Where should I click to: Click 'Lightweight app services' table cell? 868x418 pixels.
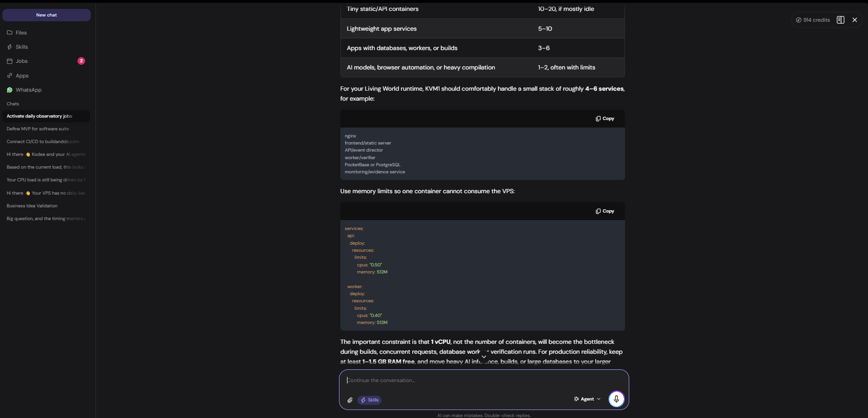point(382,29)
